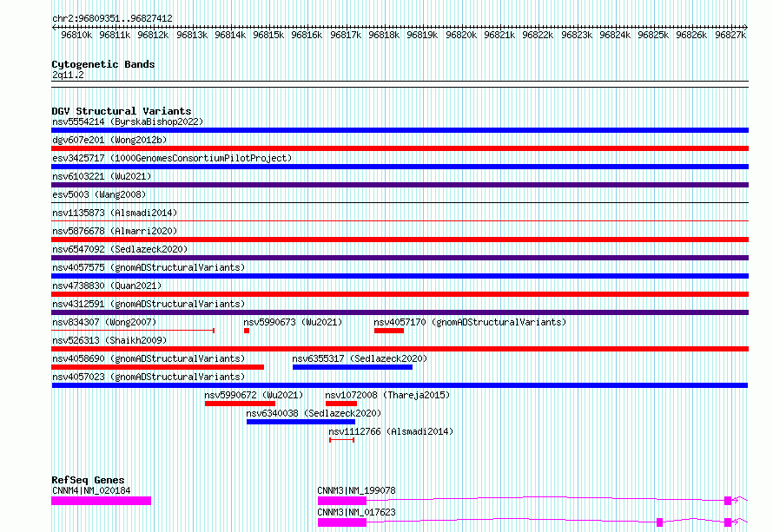Screen dimensions: 773x532
Task: Open esv3425717 (1000GenomesConsortiumPilotProject) label
Action: click(x=172, y=158)
